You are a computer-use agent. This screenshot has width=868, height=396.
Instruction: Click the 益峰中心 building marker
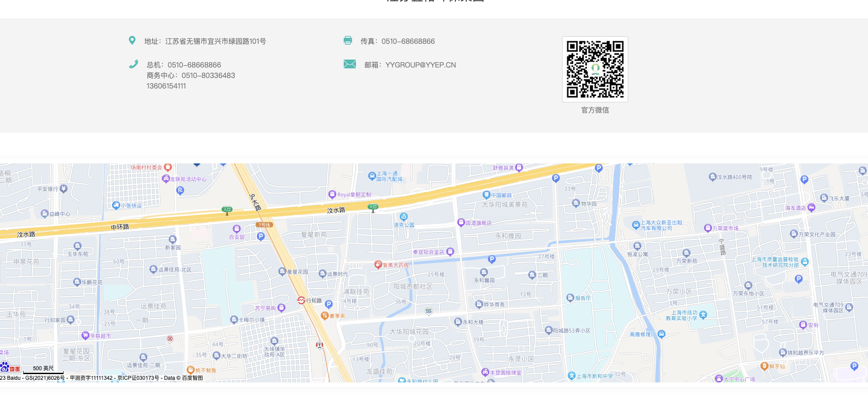pyautogui.click(x=44, y=213)
